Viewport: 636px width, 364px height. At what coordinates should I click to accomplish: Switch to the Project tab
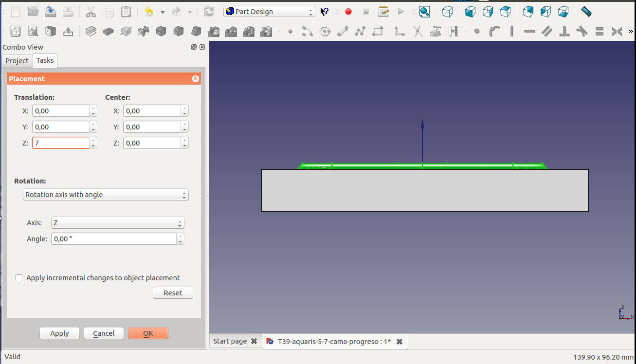tap(17, 61)
